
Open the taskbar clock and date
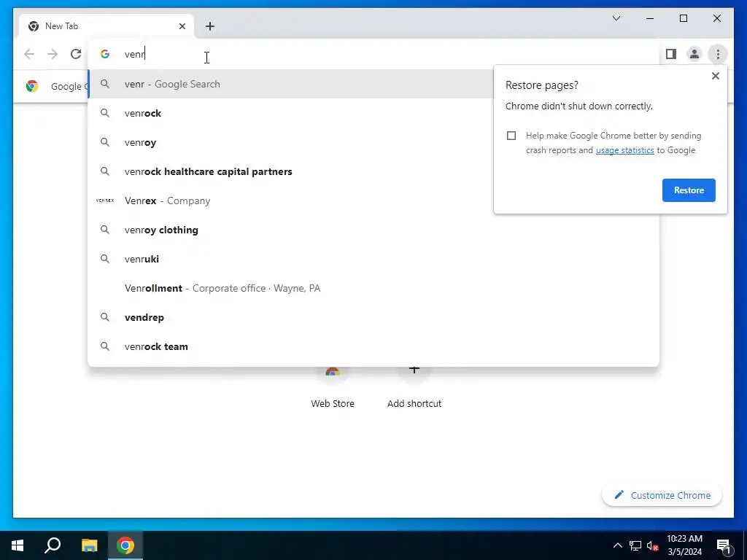click(x=684, y=545)
